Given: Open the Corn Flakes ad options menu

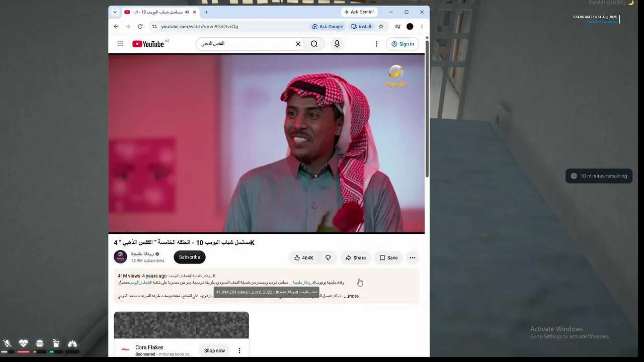Looking at the screenshot, I should pyautogui.click(x=239, y=350).
